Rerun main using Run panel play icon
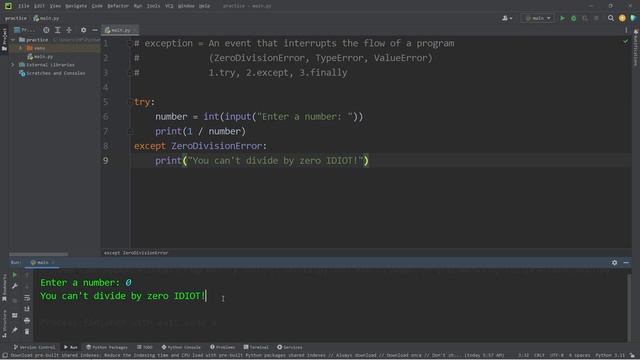The image size is (640, 360). [15, 275]
